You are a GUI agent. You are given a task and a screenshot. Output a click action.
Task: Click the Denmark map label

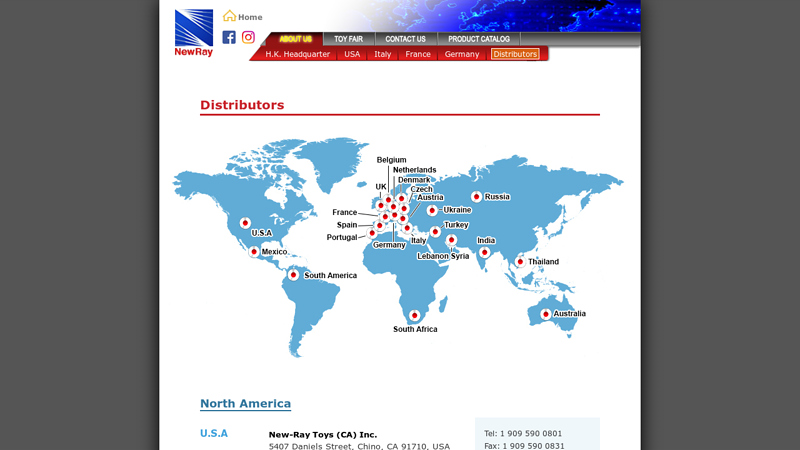(414, 180)
